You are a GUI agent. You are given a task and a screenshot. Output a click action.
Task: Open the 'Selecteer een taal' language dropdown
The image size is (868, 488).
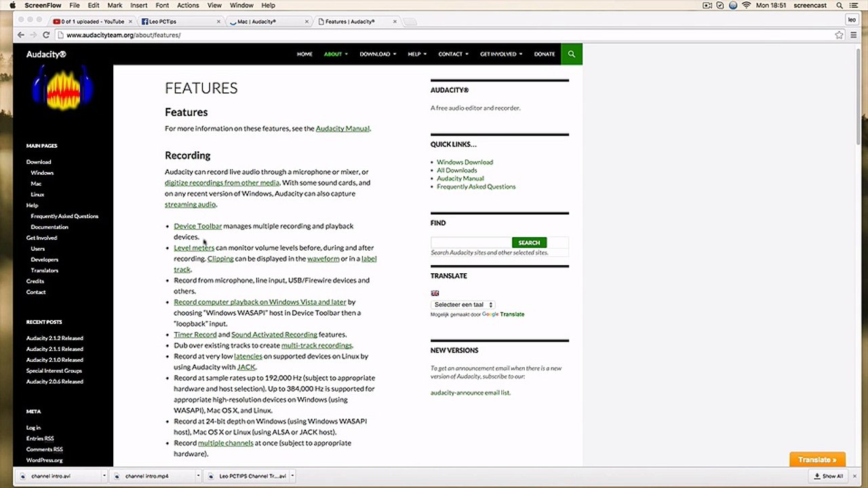463,304
